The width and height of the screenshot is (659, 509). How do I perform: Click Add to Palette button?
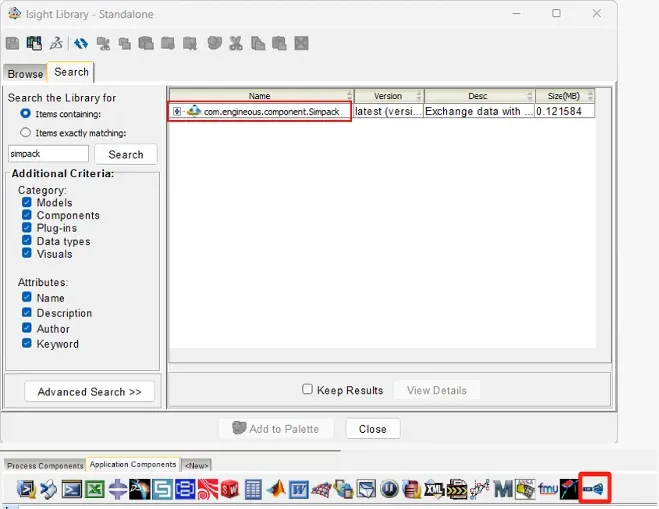pyautogui.click(x=276, y=429)
